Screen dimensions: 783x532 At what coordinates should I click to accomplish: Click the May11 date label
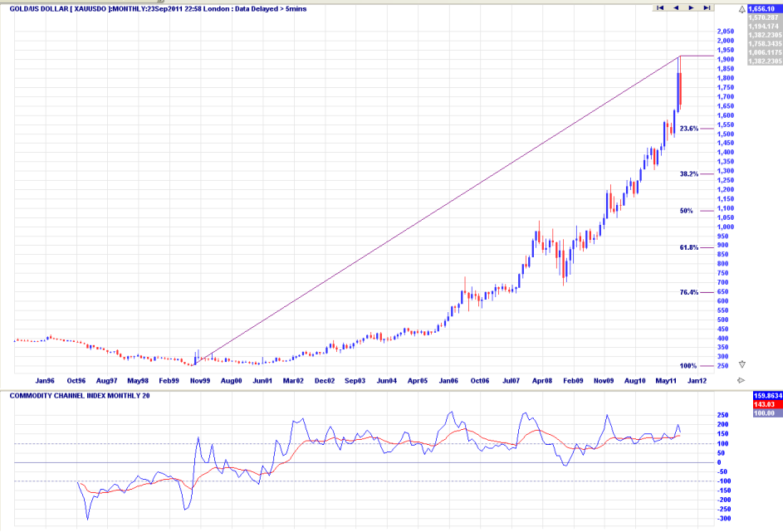tap(666, 381)
